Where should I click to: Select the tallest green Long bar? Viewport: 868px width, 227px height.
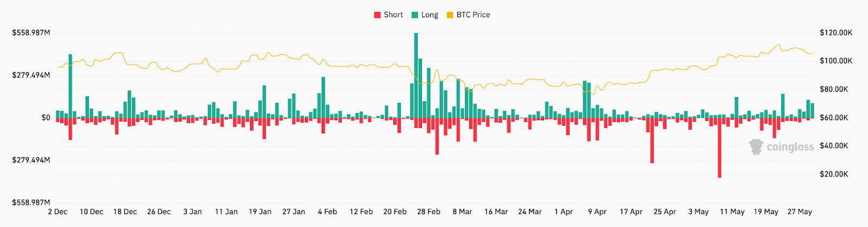pos(416,76)
